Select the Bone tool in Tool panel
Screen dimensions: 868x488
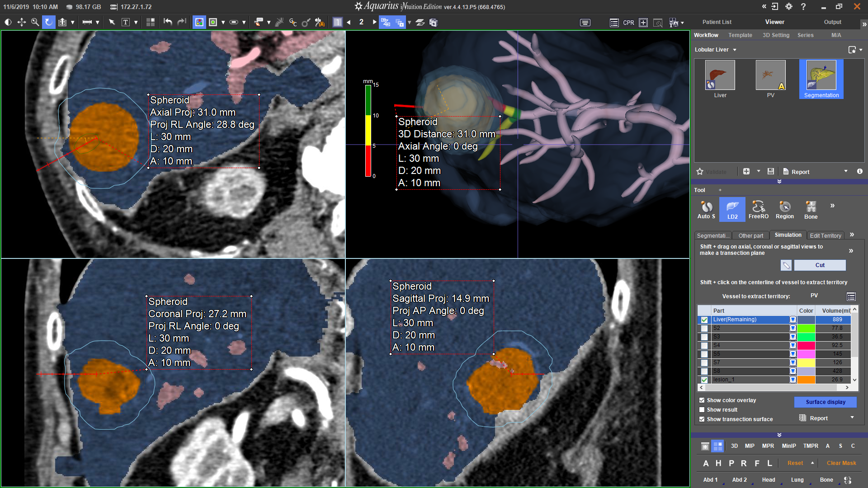point(811,210)
